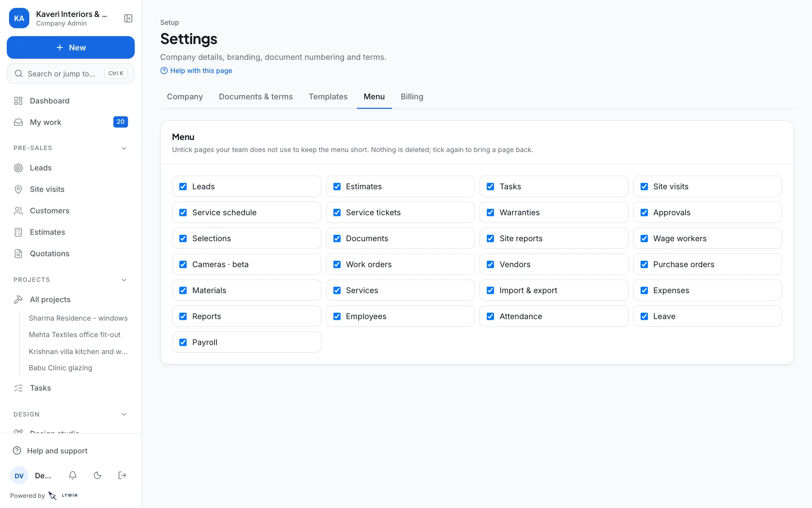812x508 pixels.
Task: Collapse the sidebar panel icon
Action: (x=128, y=18)
